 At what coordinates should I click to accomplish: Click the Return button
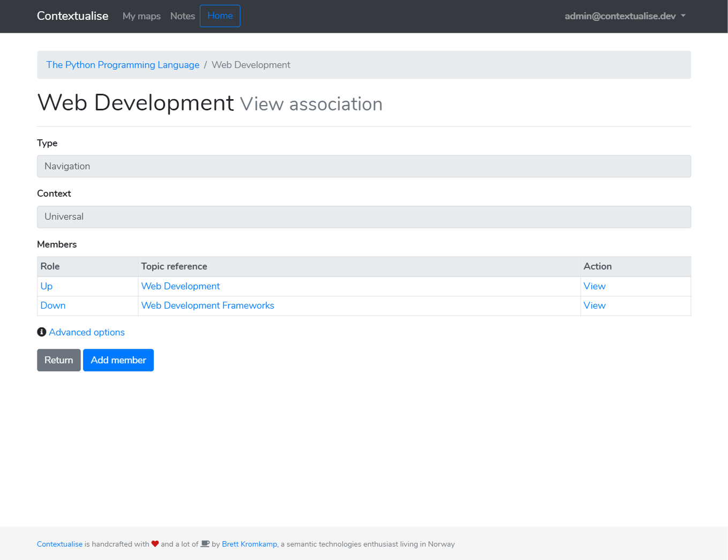click(59, 360)
